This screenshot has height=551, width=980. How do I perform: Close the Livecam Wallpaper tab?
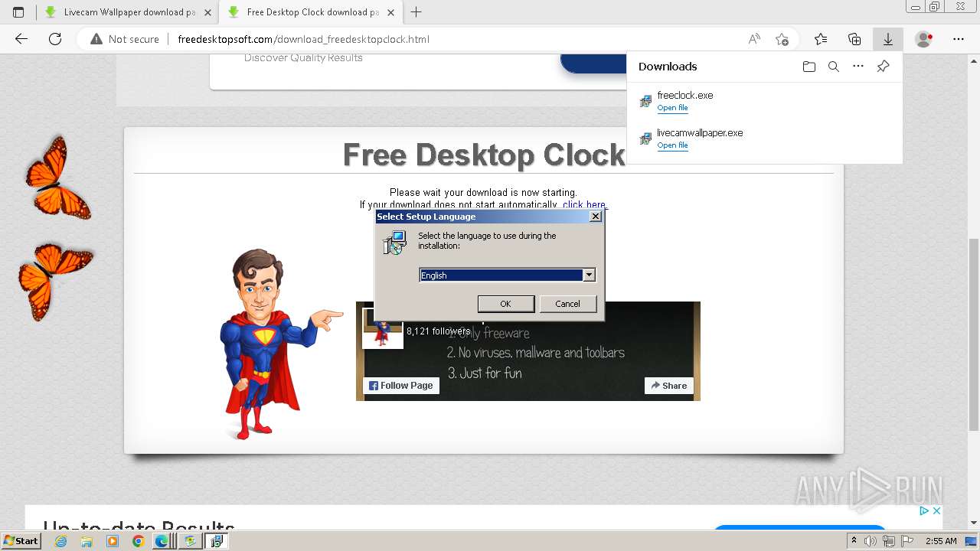[207, 12]
